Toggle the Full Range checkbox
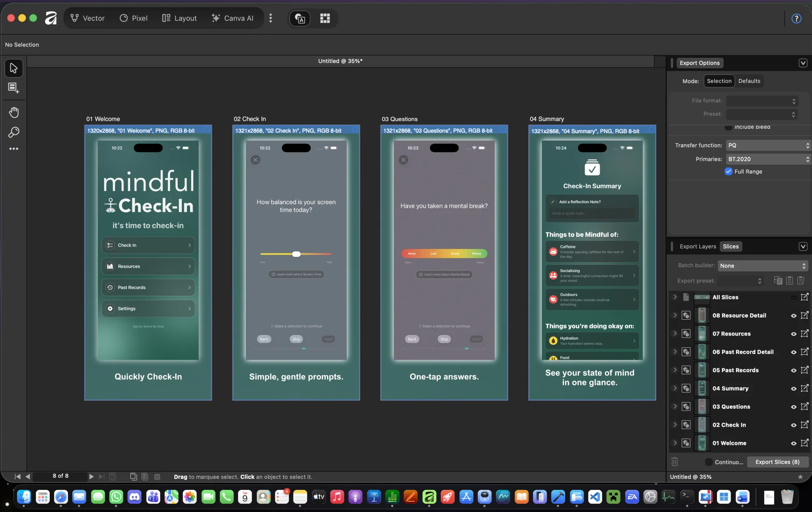The image size is (812, 512). pos(728,171)
